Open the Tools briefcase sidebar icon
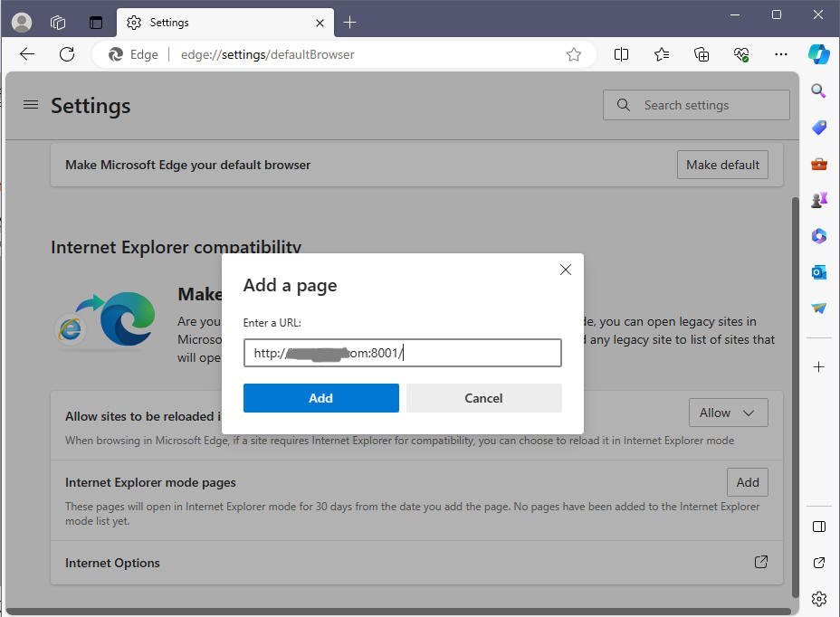Screen dimensions: 840x617 coord(818,164)
